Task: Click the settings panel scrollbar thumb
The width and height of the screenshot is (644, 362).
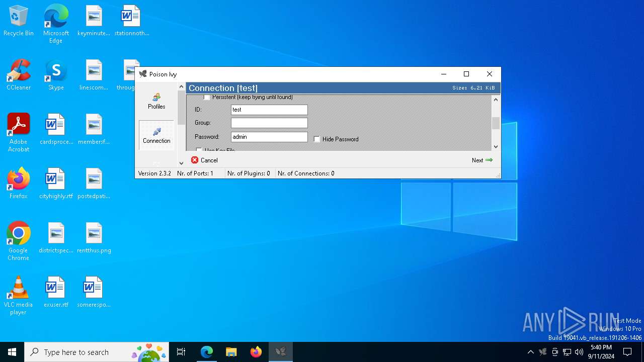Action: coord(496,123)
